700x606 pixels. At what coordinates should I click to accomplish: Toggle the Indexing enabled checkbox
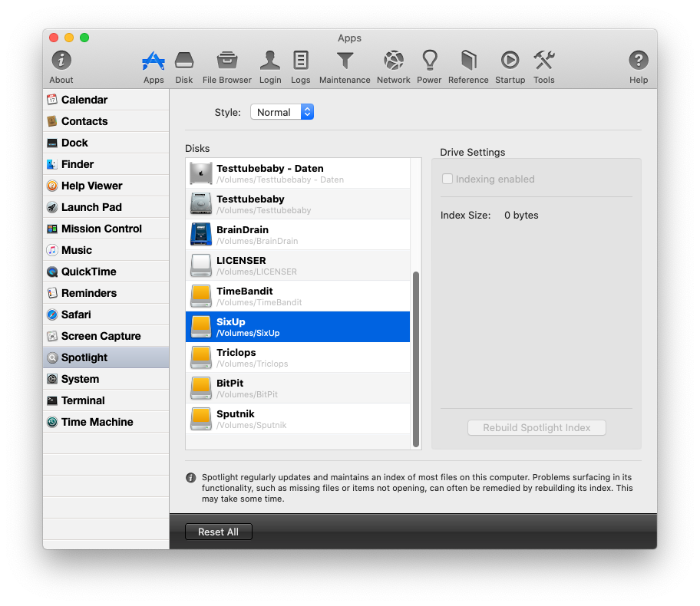pos(447,179)
